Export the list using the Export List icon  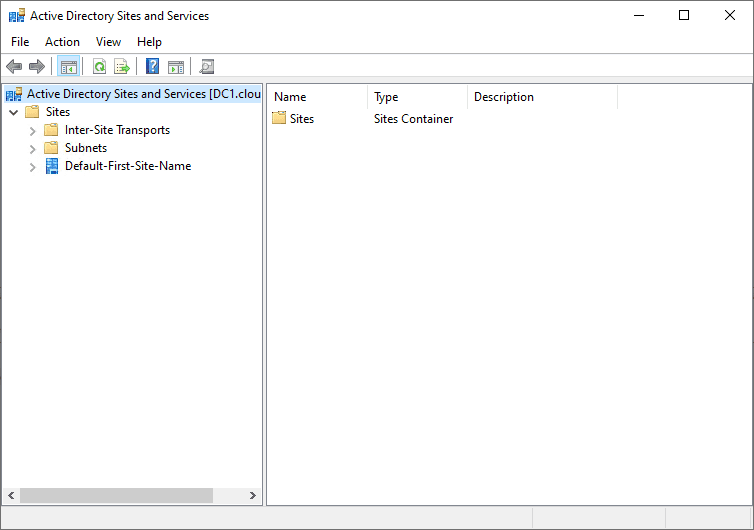(122, 66)
